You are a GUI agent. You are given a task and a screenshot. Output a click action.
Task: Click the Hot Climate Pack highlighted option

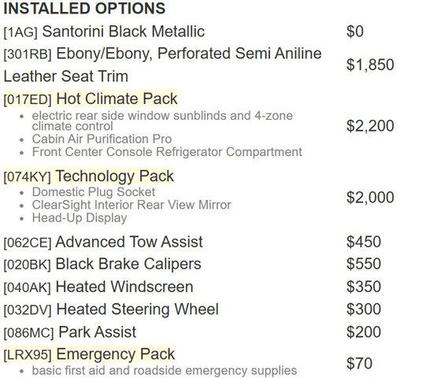[117, 99]
